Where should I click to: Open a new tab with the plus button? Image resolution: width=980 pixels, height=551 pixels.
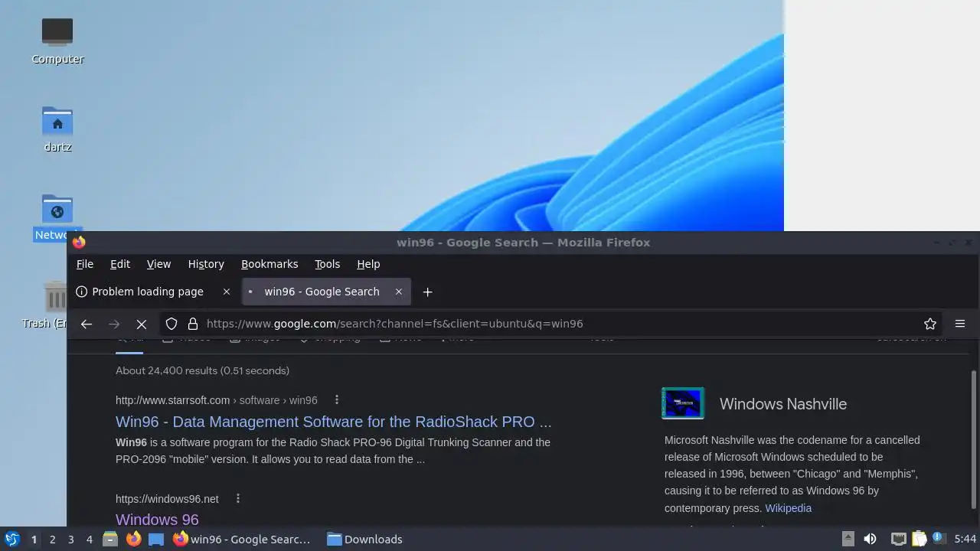coord(428,292)
